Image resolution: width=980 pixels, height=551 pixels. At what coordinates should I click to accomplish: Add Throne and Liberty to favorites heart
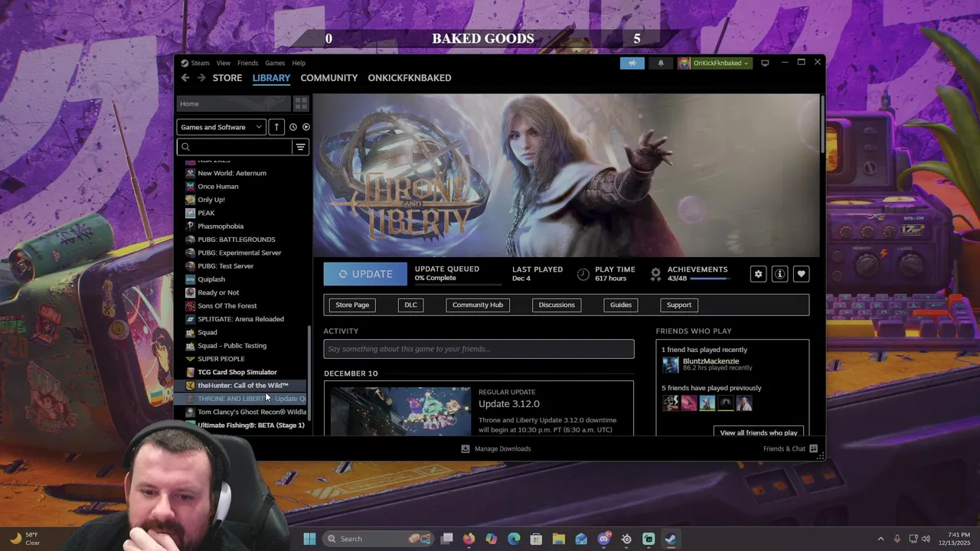(x=801, y=274)
